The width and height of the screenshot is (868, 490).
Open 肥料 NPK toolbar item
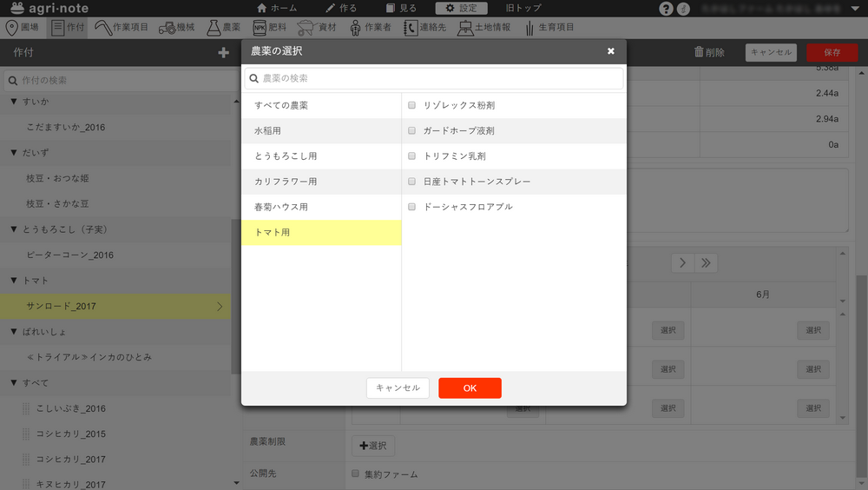click(x=270, y=27)
